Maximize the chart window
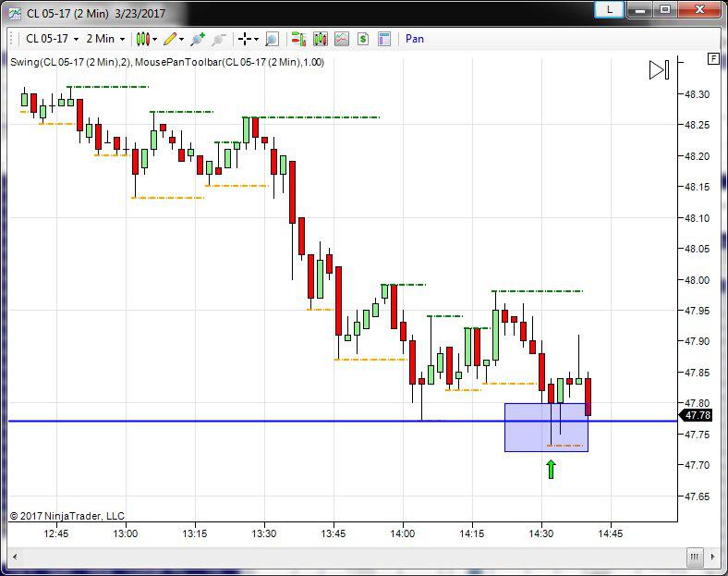 point(665,9)
